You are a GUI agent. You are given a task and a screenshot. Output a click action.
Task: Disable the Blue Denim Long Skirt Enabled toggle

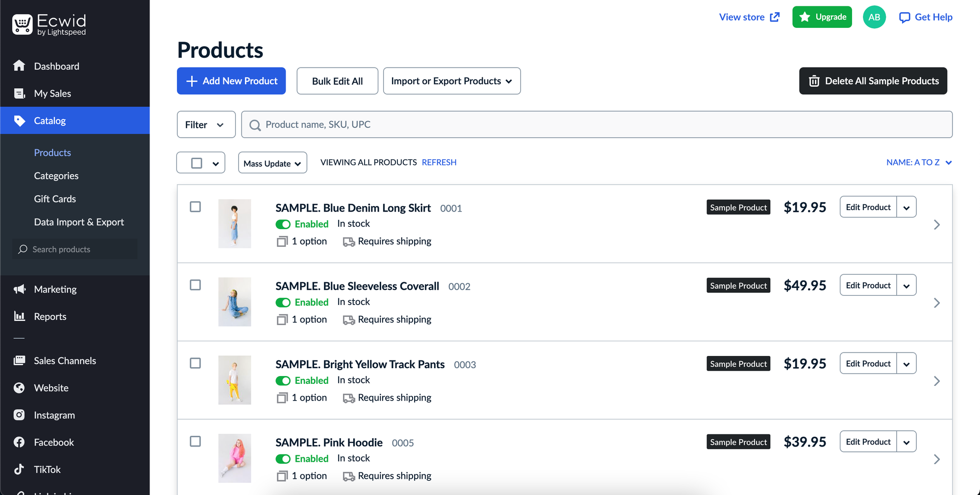click(283, 224)
